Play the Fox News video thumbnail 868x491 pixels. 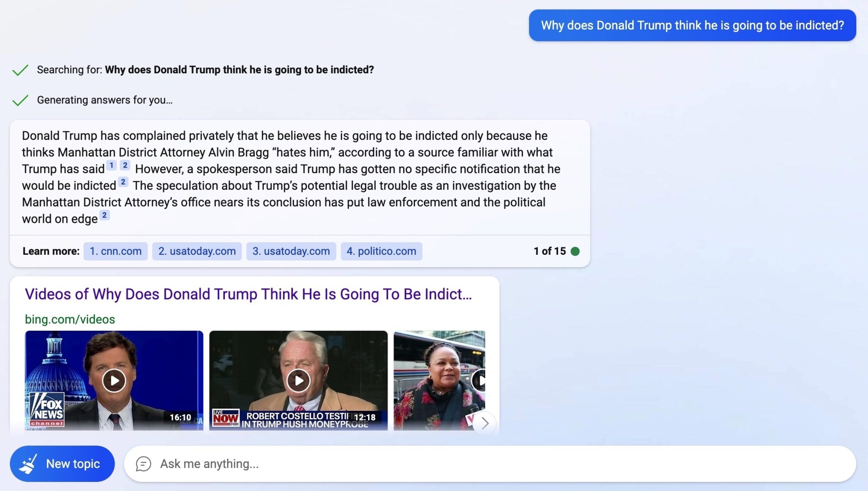click(114, 380)
